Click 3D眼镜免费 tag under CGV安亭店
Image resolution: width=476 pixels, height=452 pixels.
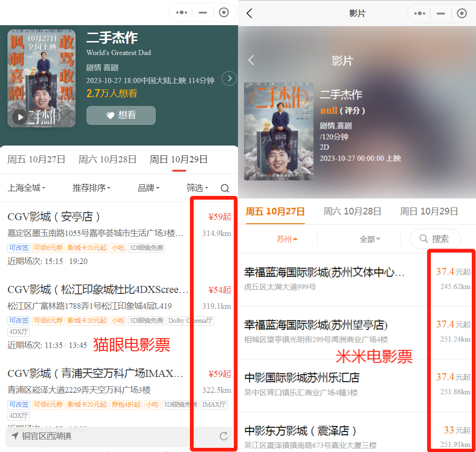(147, 248)
